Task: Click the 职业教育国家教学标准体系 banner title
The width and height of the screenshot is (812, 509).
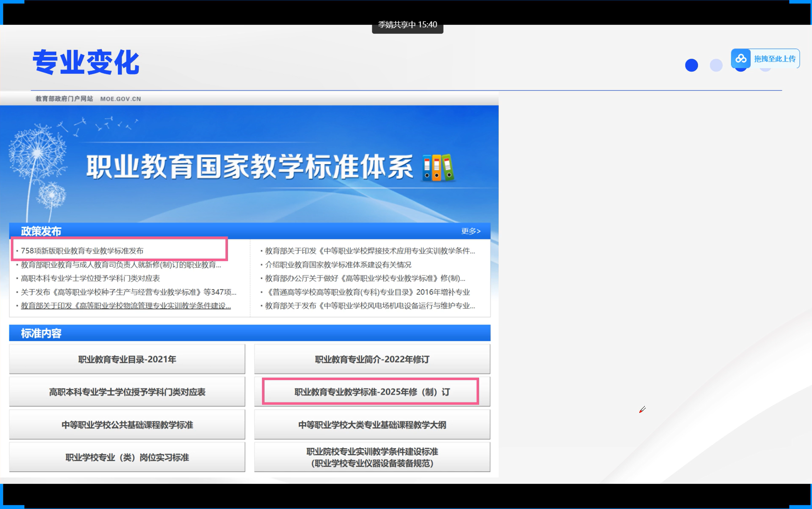Action: pos(250,167)
